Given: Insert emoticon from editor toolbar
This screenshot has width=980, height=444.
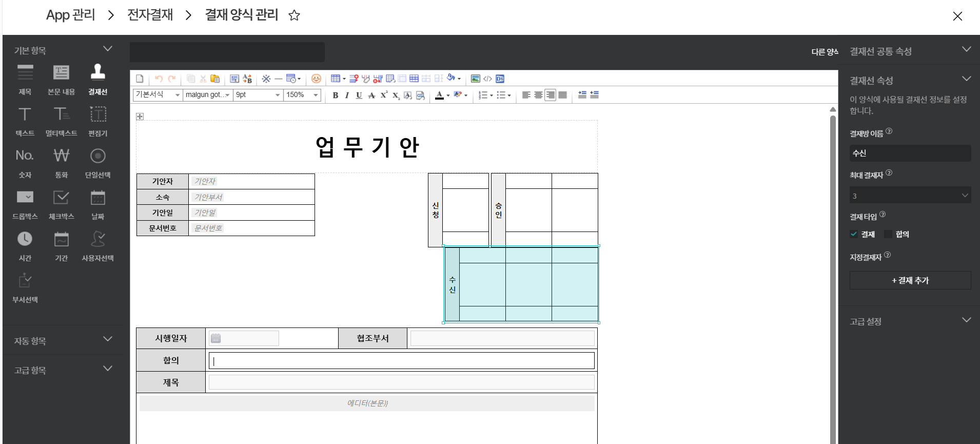Looking at the screenshot, I should pos(316,79).
